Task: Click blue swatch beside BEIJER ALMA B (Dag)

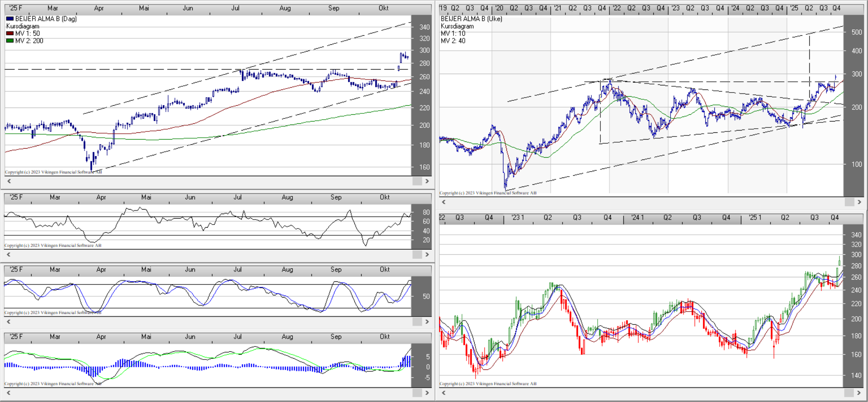Action: [10, 19]
